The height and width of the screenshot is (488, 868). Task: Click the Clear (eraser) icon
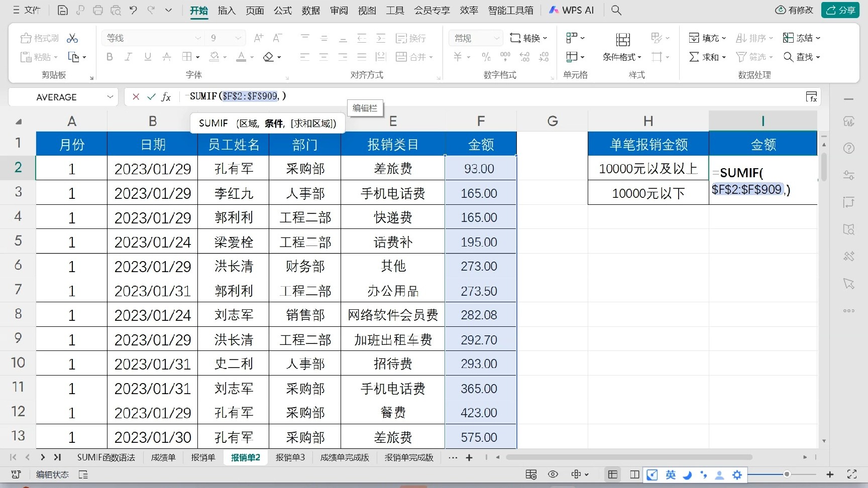(x=269, y=57)
